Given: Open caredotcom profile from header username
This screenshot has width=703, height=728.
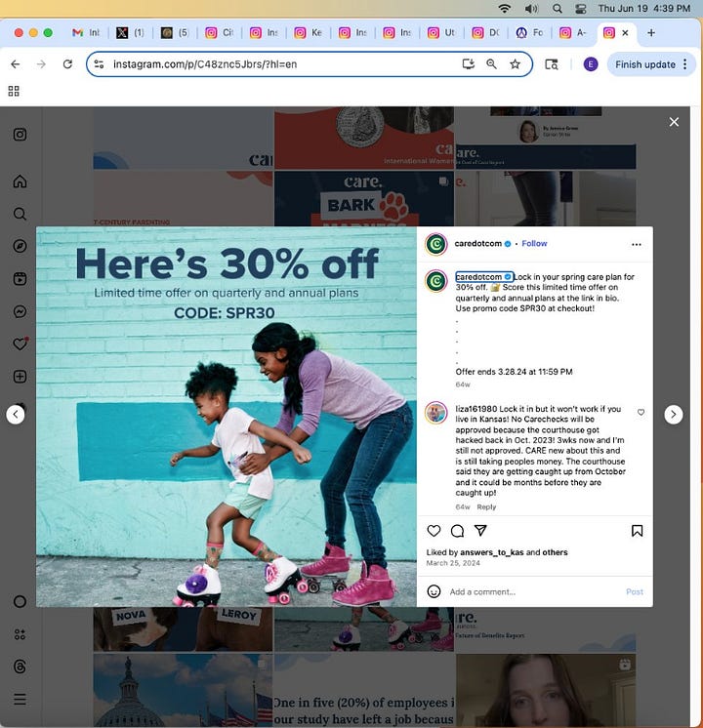Looking at the screenshot, I should pos(477,243).
